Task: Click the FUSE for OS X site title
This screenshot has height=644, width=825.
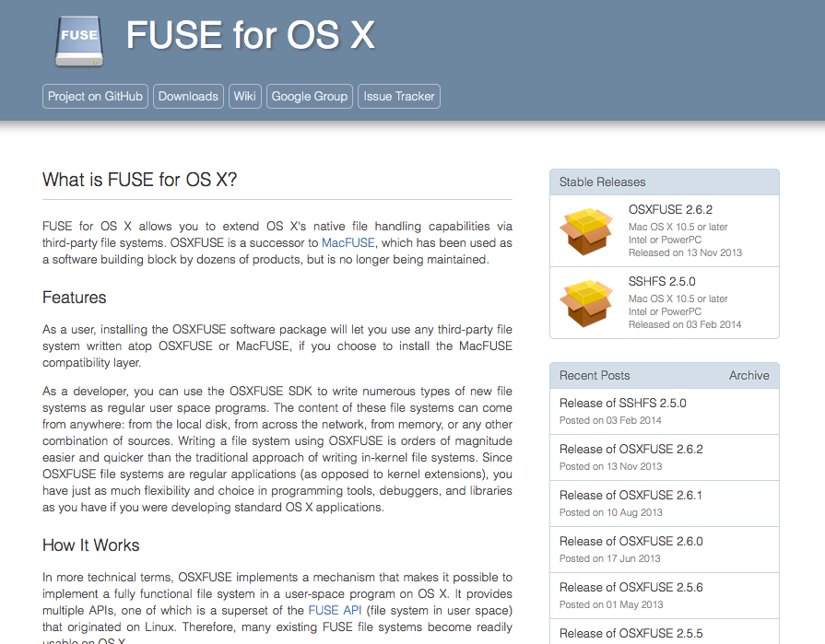Action: pos(250,36)
